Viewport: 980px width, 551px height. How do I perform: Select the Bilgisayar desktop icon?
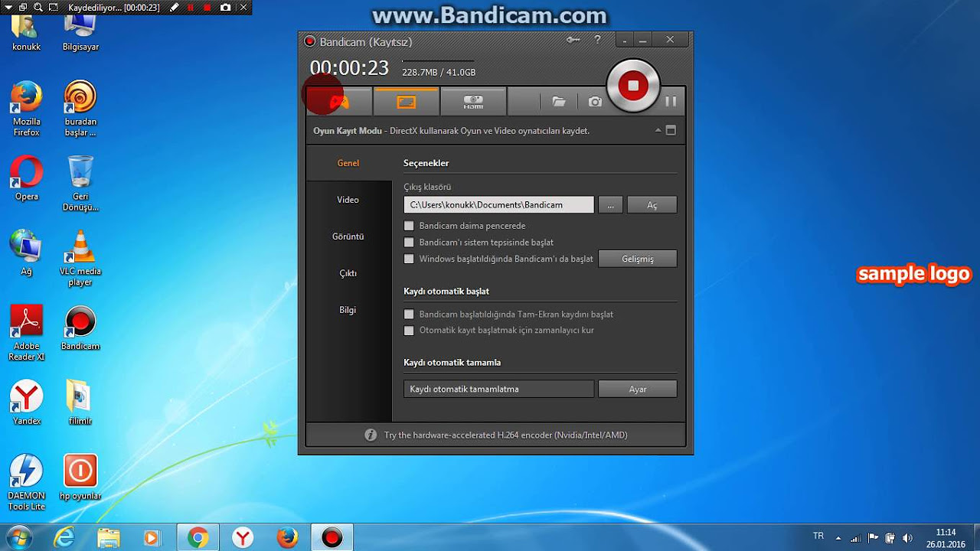pos(80,34)
